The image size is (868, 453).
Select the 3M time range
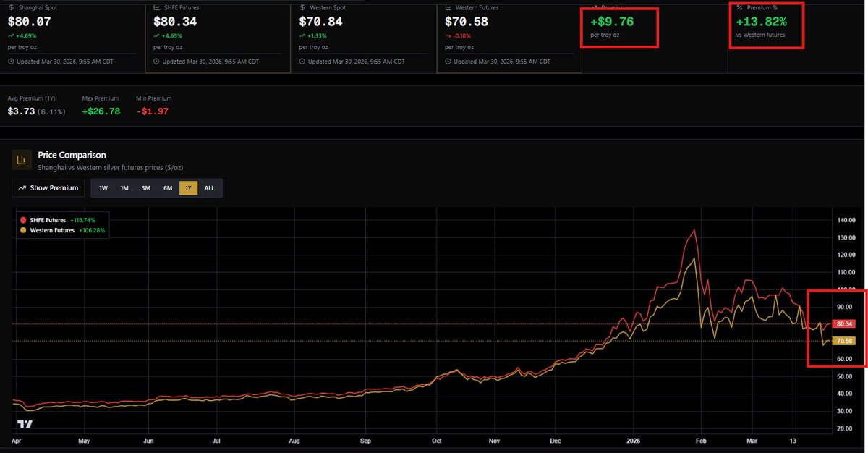point(146,187)
